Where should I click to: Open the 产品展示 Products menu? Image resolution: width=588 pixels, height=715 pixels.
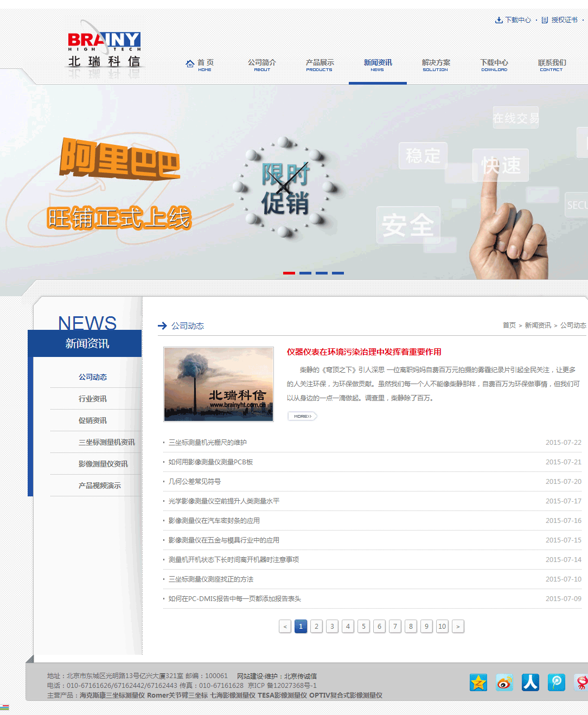point(319,65)
